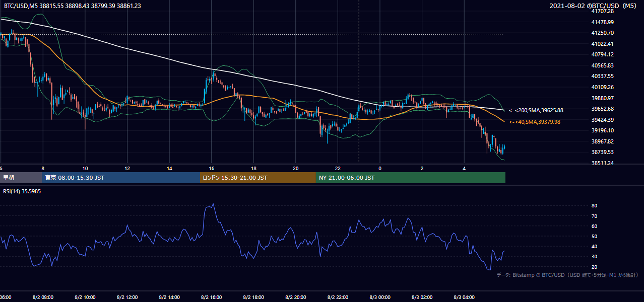Click the '8/2 12:00' bottom time label
This screenshot has height=302, width=644.
tap(127, 297)
